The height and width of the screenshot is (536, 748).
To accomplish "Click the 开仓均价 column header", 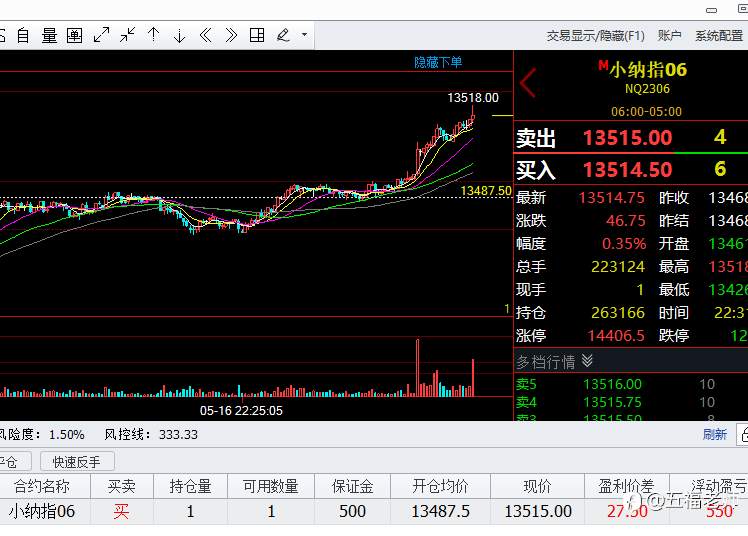I will point(440,486).
